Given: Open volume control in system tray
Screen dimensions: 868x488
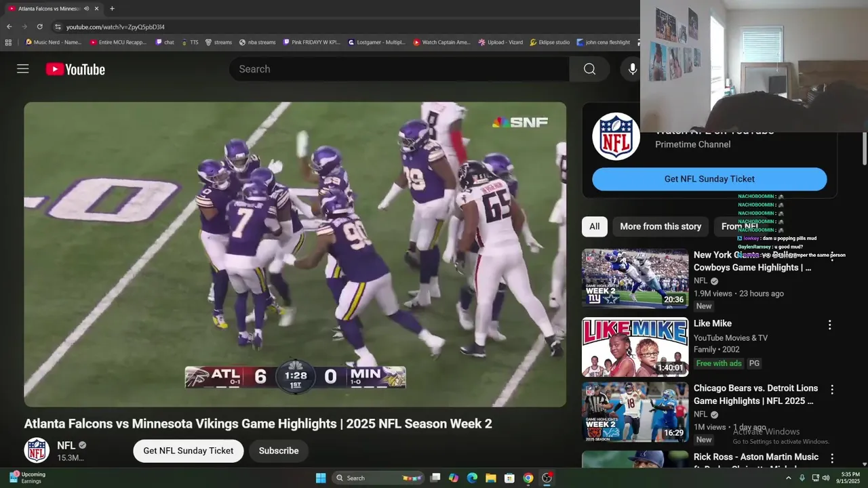Looking at the screenshot, I should [826, 478].
